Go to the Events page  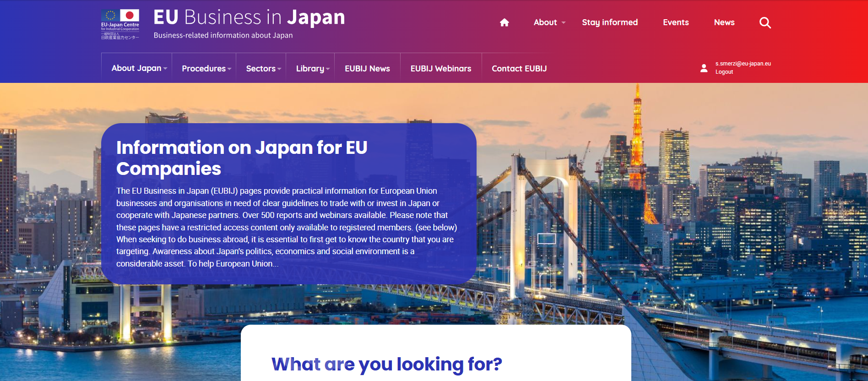point(675,22)
